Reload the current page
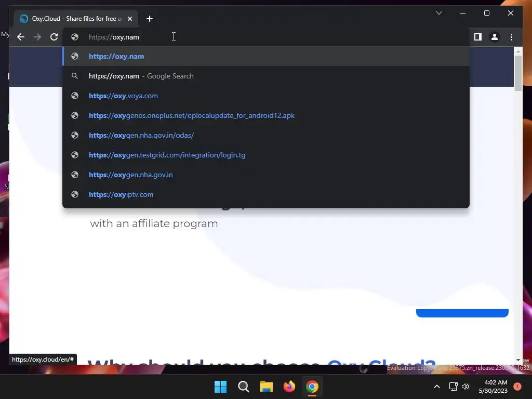This screenshot has height=399, width=532. pos(54,37)
